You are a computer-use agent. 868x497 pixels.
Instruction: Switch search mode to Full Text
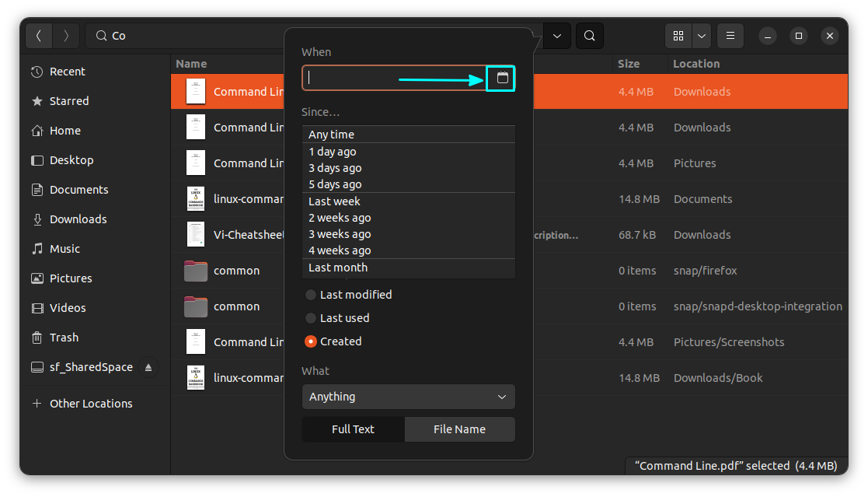pos(353,429)
